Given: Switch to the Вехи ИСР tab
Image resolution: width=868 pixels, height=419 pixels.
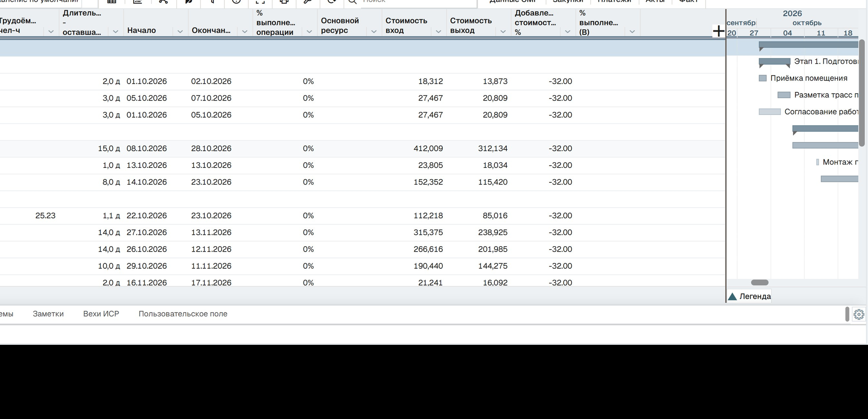Looking at the screenshot, I should pos(101,314).
